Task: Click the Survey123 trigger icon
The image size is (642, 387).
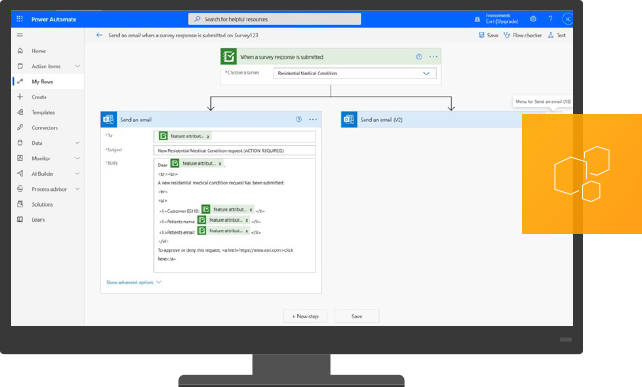Action: [229, 57]
